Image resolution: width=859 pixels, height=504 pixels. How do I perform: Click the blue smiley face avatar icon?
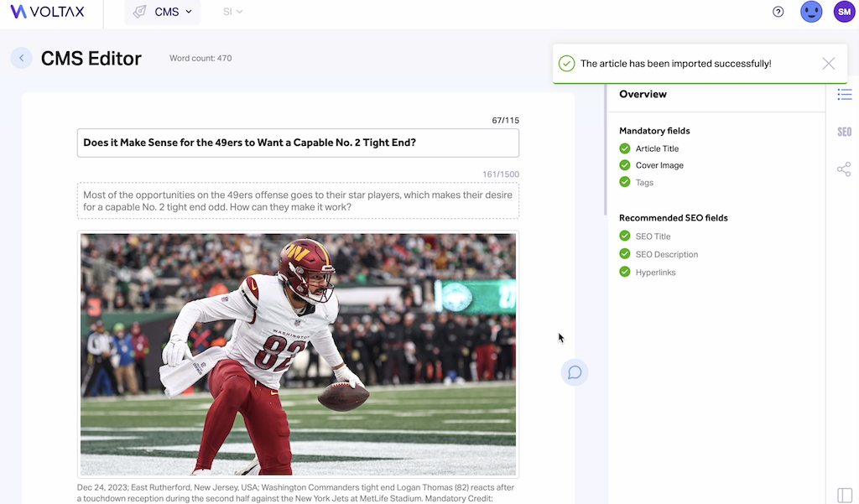tap(811, 12)
